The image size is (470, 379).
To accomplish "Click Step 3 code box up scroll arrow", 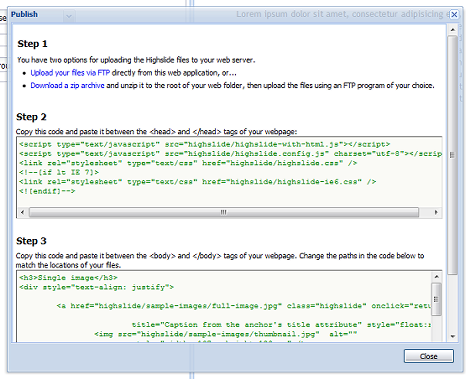I will (436, 277).
